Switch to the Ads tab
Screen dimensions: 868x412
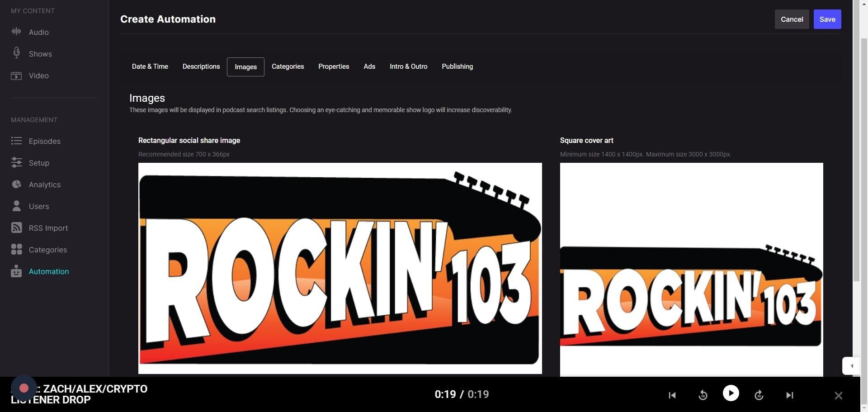pos(369,66)
